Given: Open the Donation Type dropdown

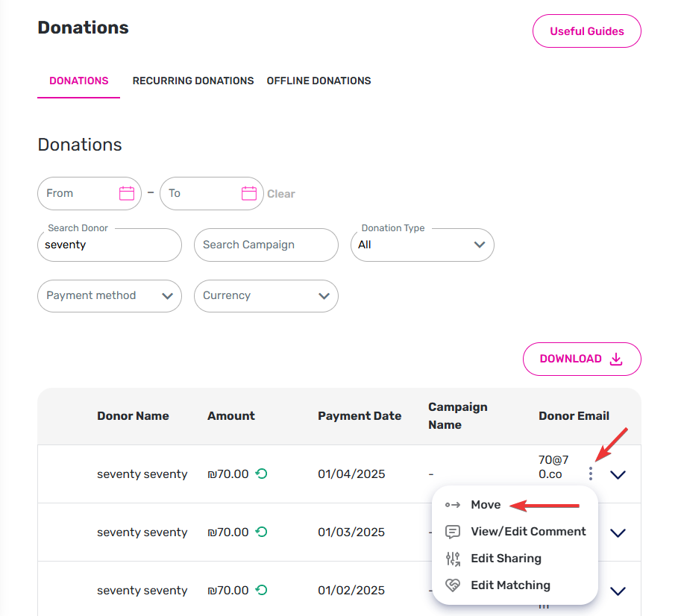Looking at the screenshot, I should pos(422,245).
